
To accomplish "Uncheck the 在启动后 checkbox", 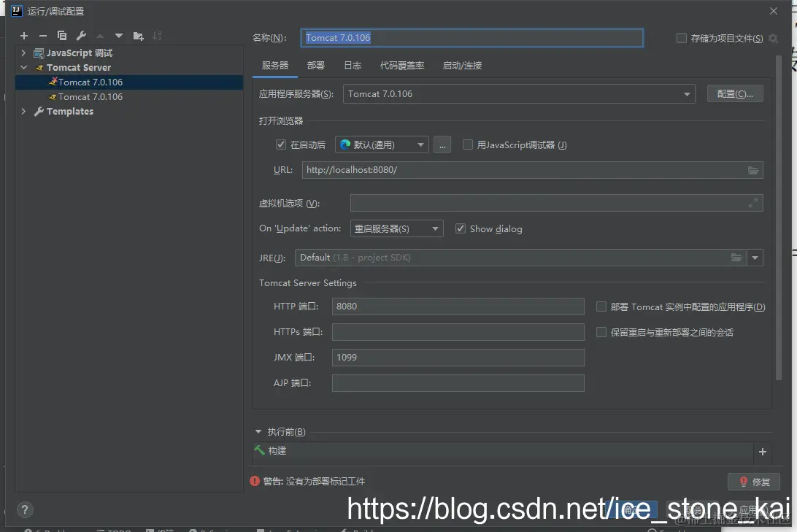I will click(280, 144).
